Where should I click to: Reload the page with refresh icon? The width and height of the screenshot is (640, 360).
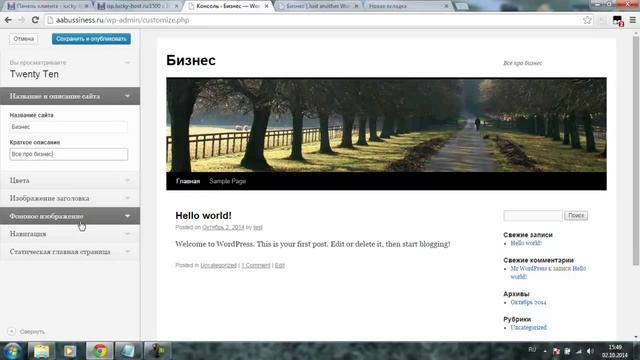point(35,20)
